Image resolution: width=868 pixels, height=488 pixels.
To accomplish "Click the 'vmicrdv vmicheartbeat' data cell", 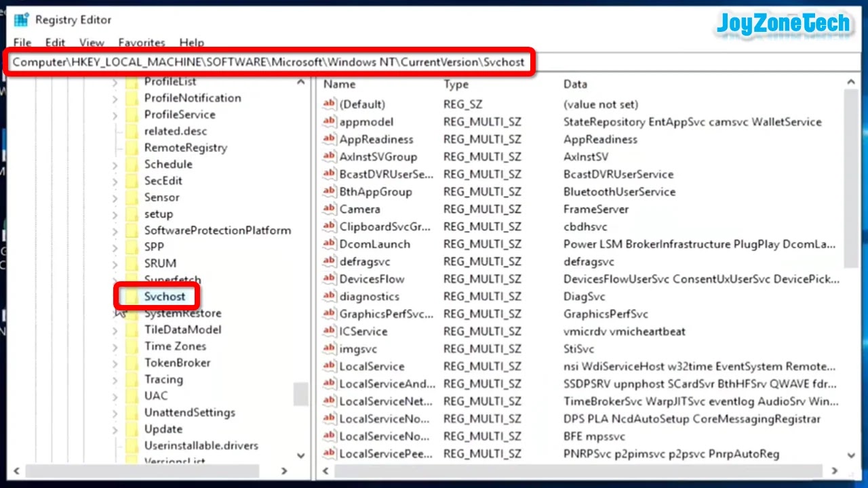I will (x=625, y=331).
